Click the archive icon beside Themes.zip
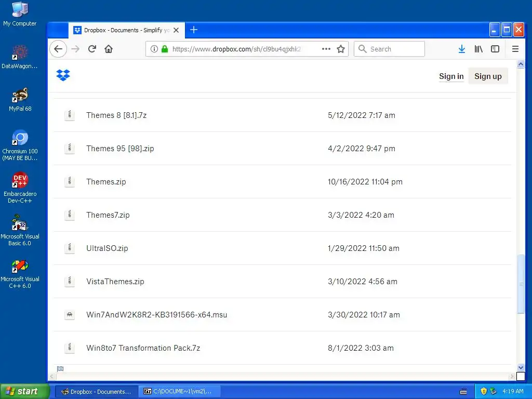The image size is (532, 399). tap(70, 181)
